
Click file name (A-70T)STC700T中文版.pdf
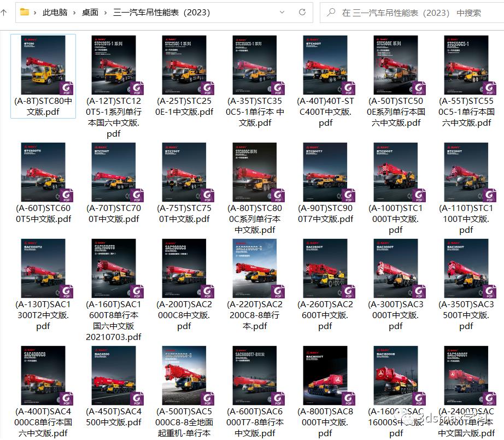[114, 213]
